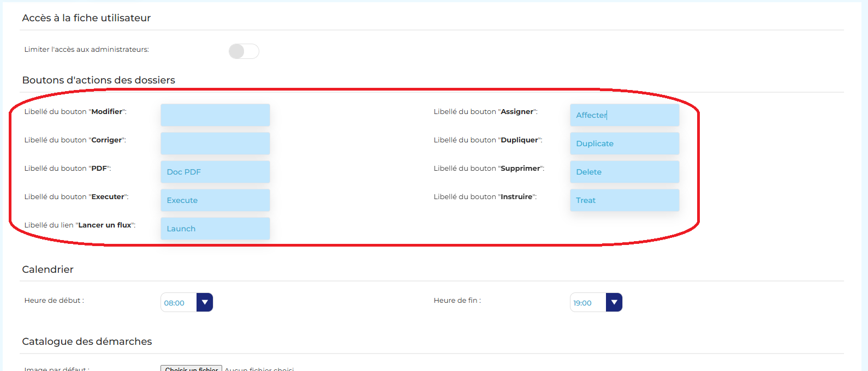Viewport: 868px width, 371px height.
Task: Expand the Heure de fin dropdown arrow
Action: [x=614, y=302]
